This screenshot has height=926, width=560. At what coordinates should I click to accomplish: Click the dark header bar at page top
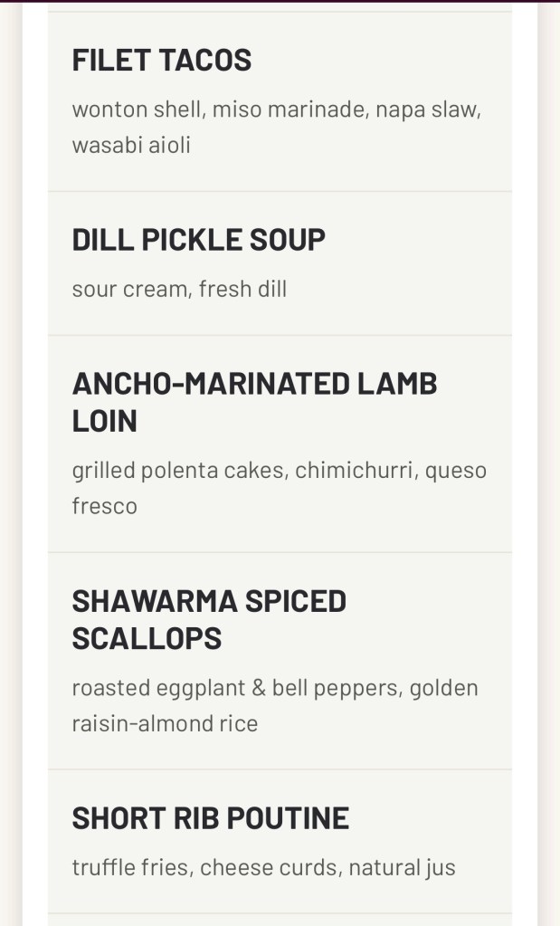click(x=280, y=1)
